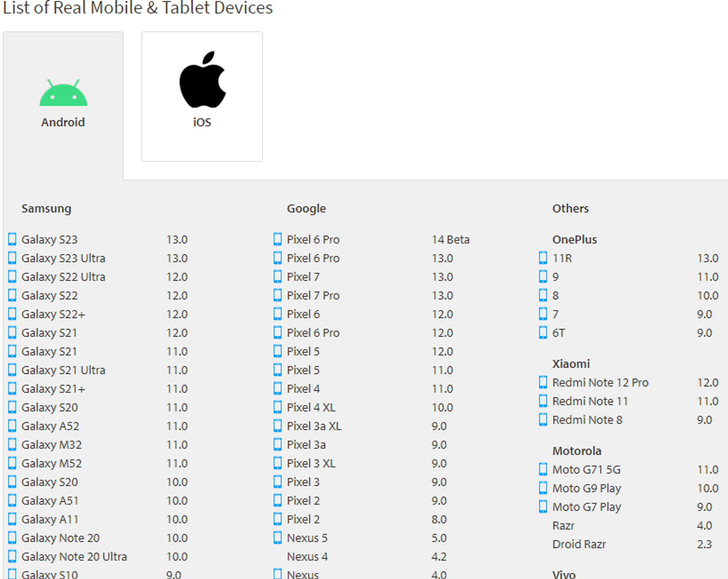Click the phone icon beside Galaxy S23 Ultra
The image size is (728, 579).
(12, 258)
